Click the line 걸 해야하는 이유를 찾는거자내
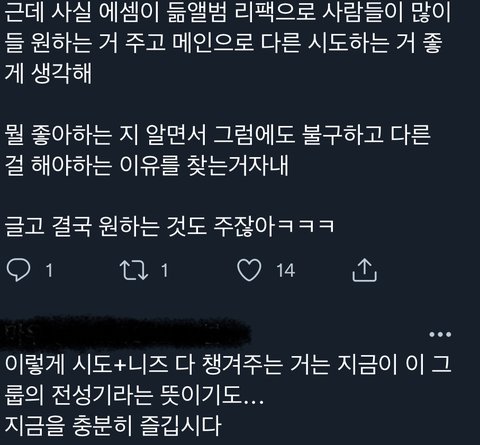Image resolution: width=480 pixels, height=445 pixels. [x=147, y=165]
